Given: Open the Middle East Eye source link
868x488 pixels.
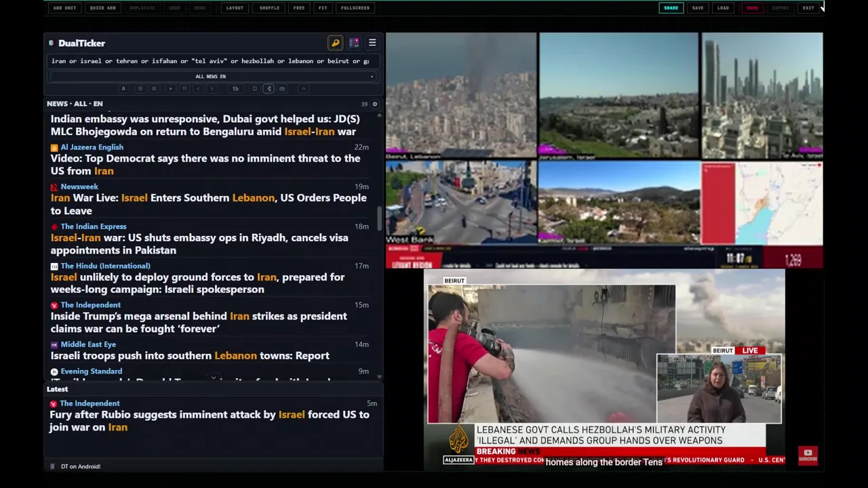Looking at the screenshot, I should (x=88, y=344).
